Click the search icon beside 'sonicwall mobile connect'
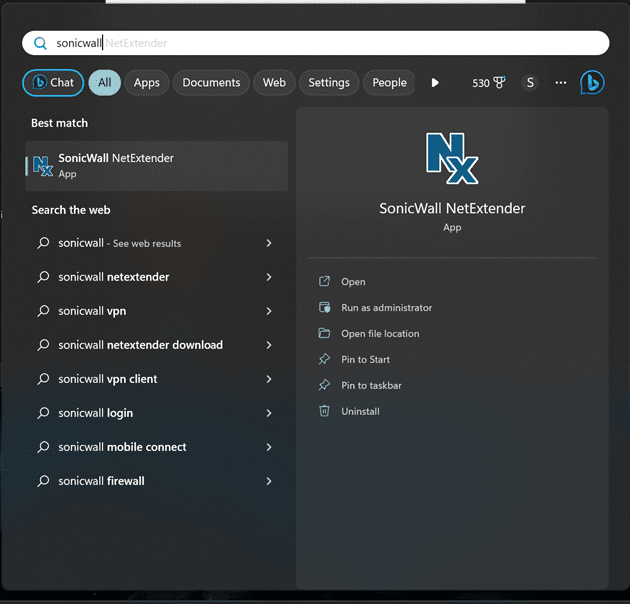 43,446
